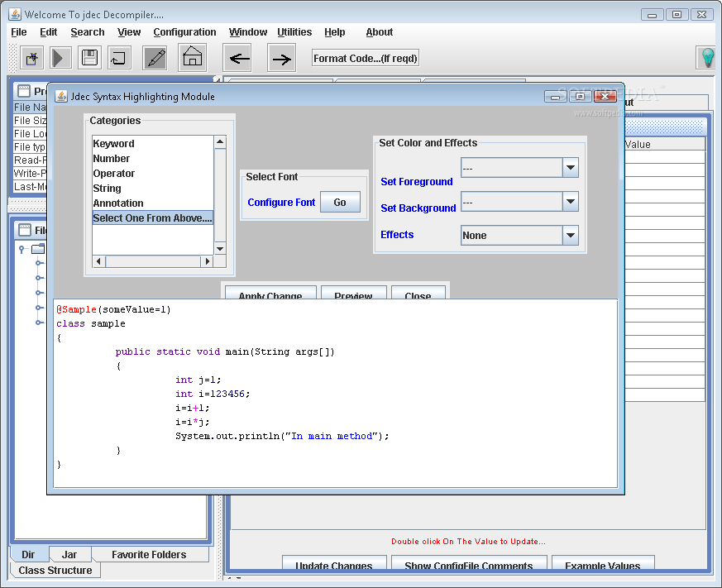Collapse the root node of file tree
The width and height of the screenshot is (722, 588).
pos(22,249)
